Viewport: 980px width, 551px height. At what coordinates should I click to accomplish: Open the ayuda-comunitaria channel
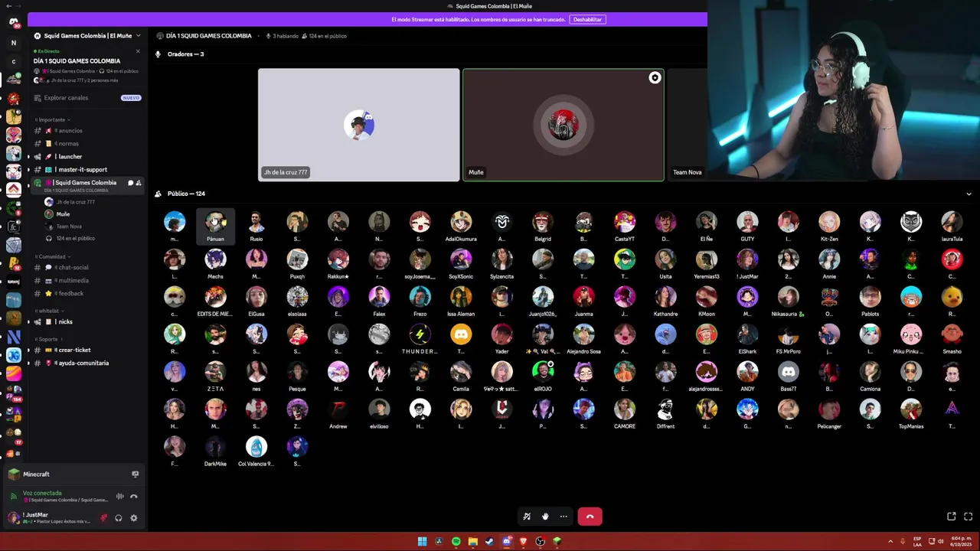point(87,364)
